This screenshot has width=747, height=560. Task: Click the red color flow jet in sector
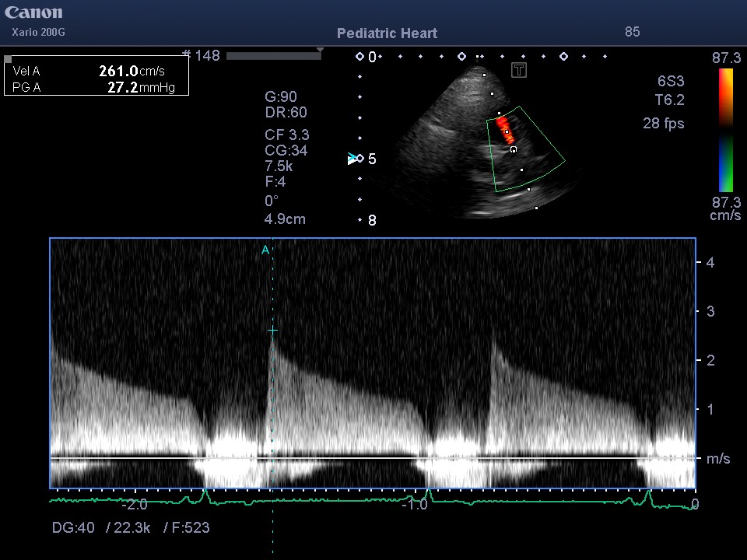pos(505,130)
